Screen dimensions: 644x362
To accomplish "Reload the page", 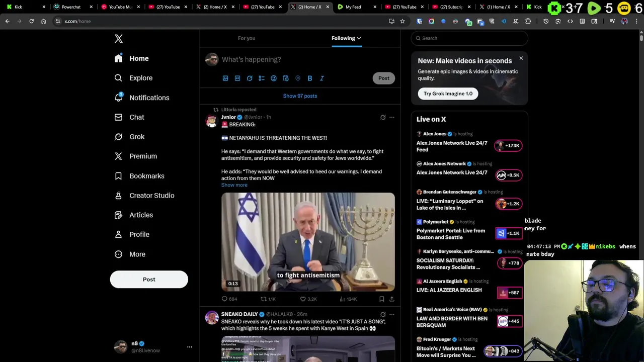I will [x=31, y=21].
